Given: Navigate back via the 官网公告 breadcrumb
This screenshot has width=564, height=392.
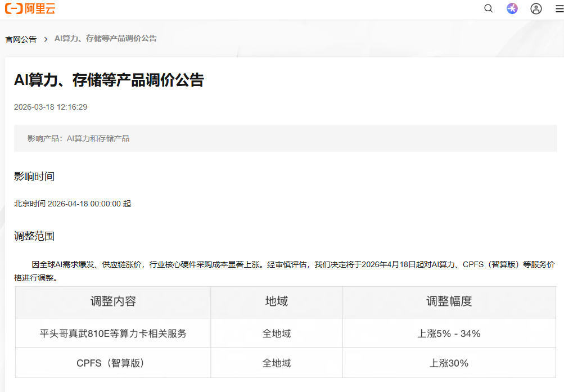Looking at the screenshot, I should tap(21, 39).
